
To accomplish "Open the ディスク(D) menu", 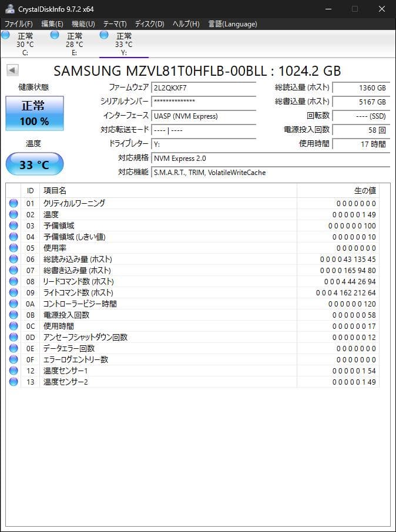I will coord(149,23).
